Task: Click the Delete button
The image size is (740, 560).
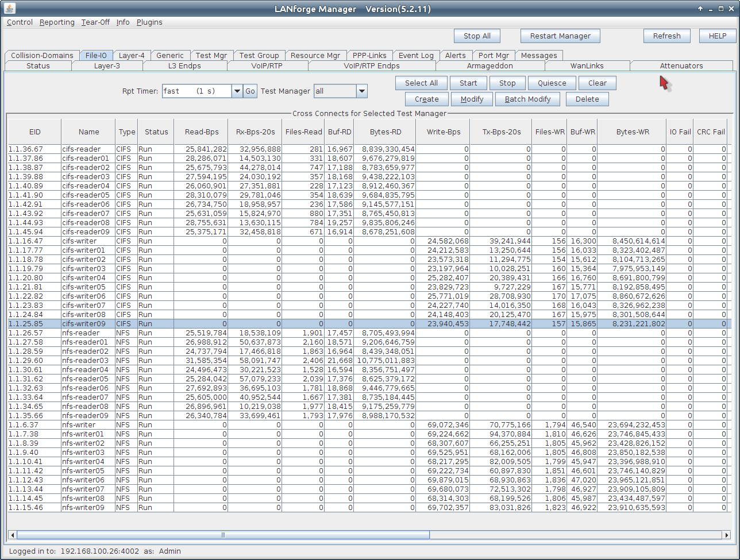Action: coord(587,99)
